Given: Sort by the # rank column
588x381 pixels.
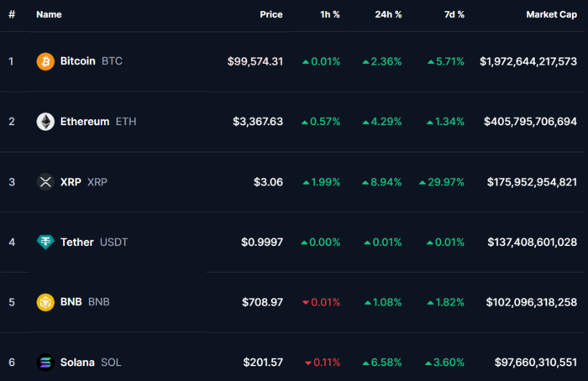Looking at the screenshot, I should point(12,15).
